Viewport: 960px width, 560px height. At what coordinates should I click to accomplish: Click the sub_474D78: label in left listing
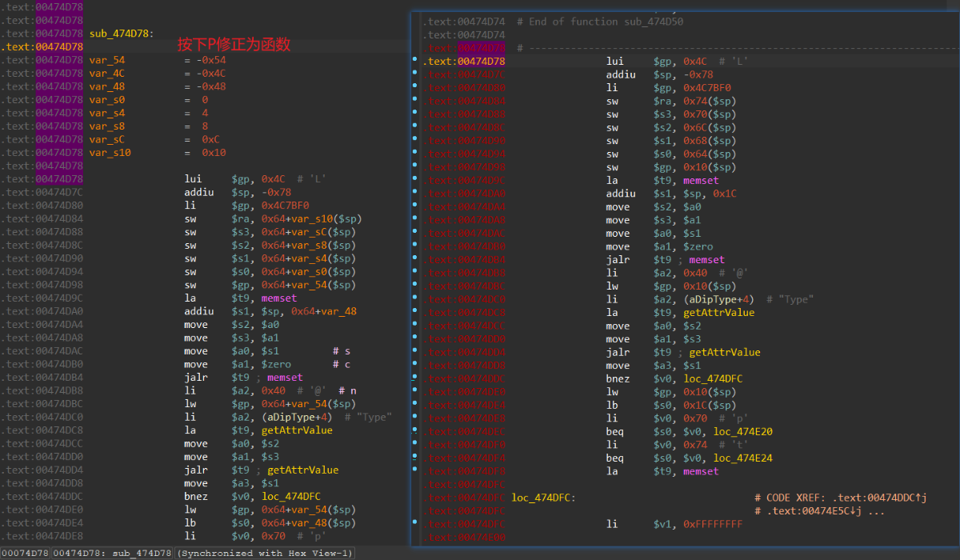point(122,34)
